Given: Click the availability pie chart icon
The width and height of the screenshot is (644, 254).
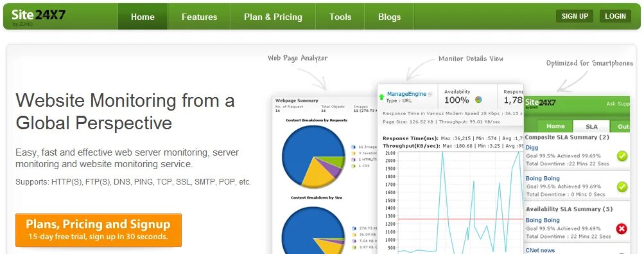Looking at the screenshot, I should click(478, 100).
